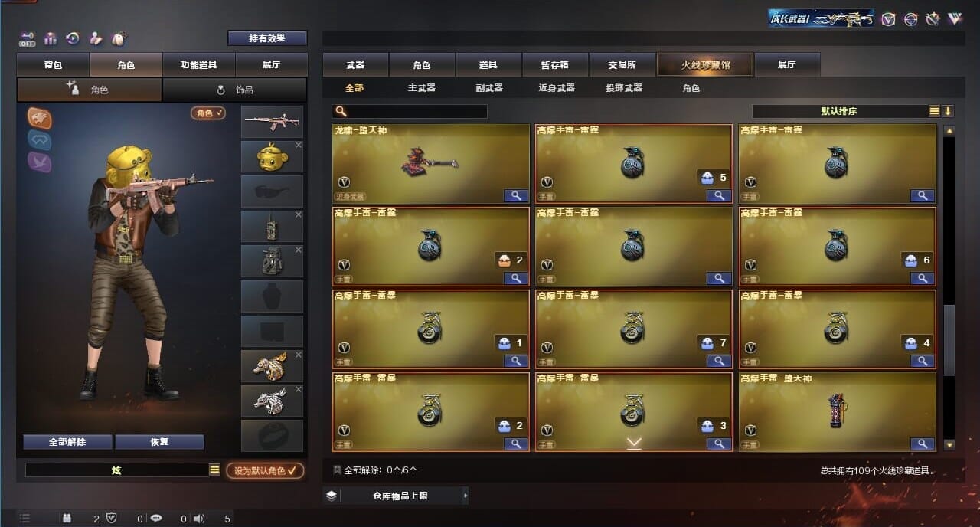The width and height of the screenshot is (980, 527).
Task: Open the bar chart statistics icon
Action: tap(51, 38)
